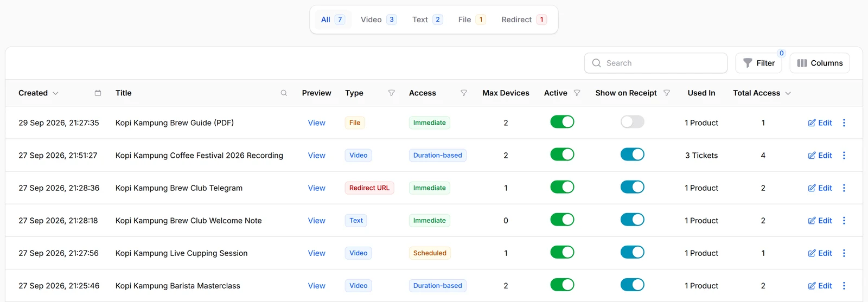Open the Columns chooser
This screenshot has height=302, width=868.
coord(820,63)
